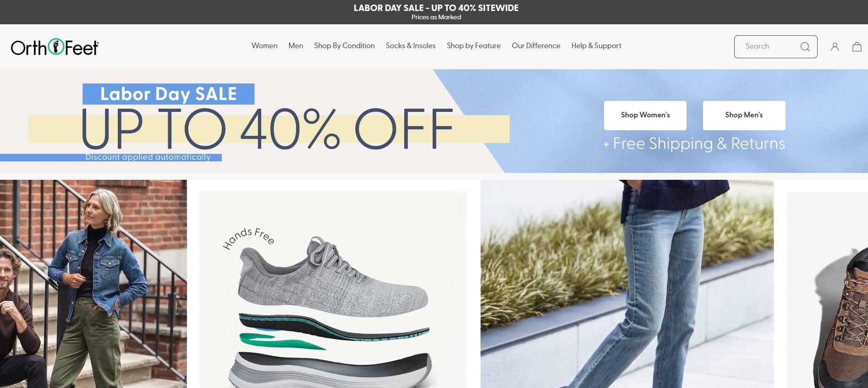This screenshot has height=388, width=868.
Task: Open the Women menu
Action: coord(264,46)
